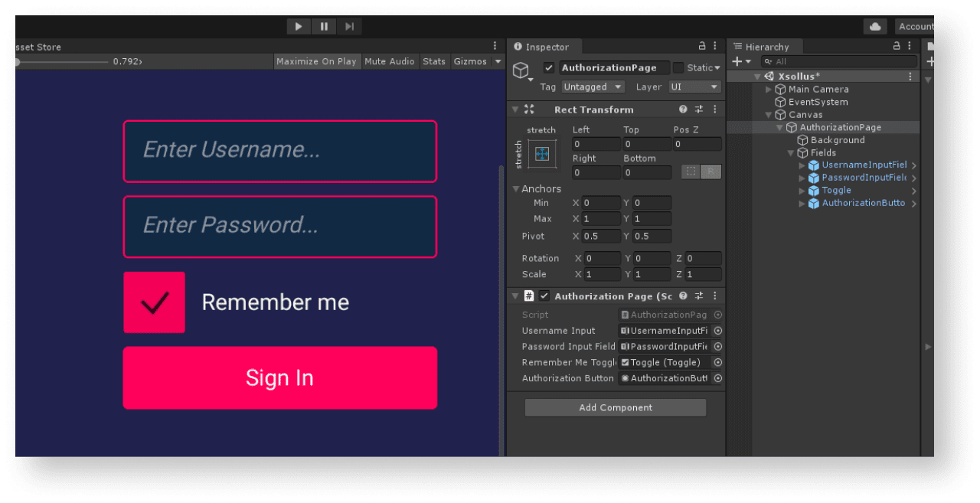Open the Rect Transform anchor presets box

pos(542,154)
